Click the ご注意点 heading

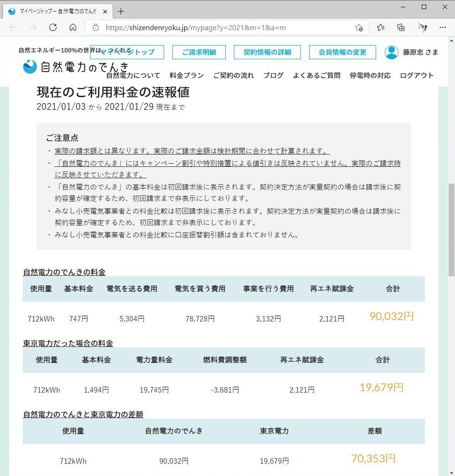(x=62, y=138)
